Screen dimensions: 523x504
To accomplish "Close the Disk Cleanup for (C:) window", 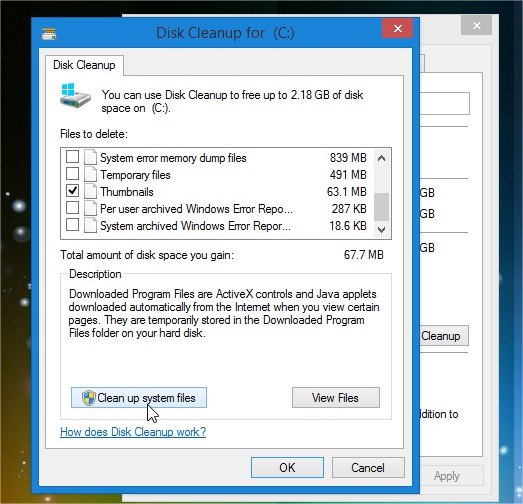I will (398, 28).
